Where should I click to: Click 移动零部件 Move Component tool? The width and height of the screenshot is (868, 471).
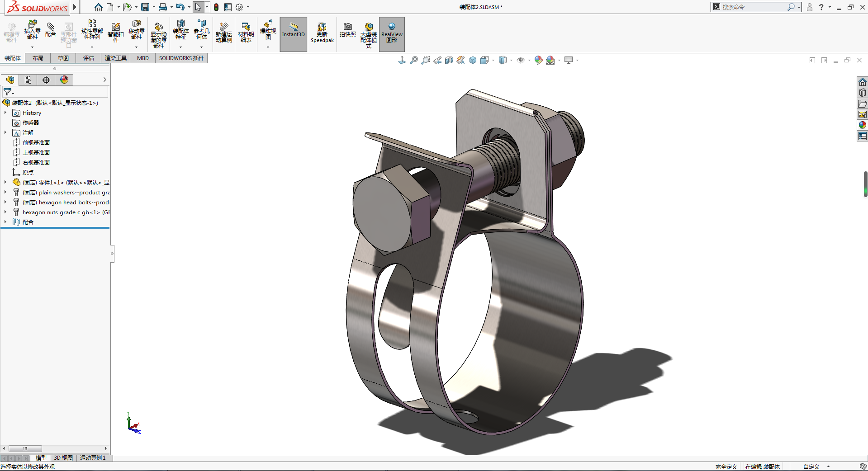137,31
